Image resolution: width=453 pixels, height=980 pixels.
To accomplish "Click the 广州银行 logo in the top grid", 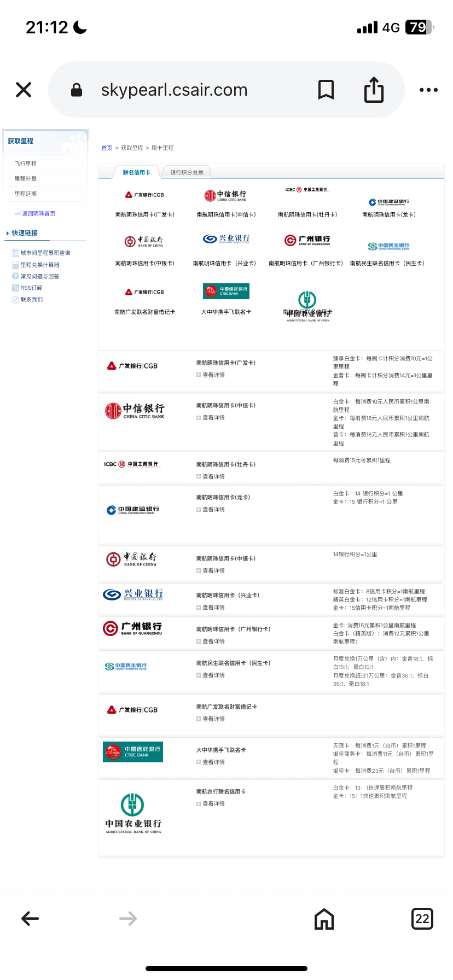I will (307, 240).
